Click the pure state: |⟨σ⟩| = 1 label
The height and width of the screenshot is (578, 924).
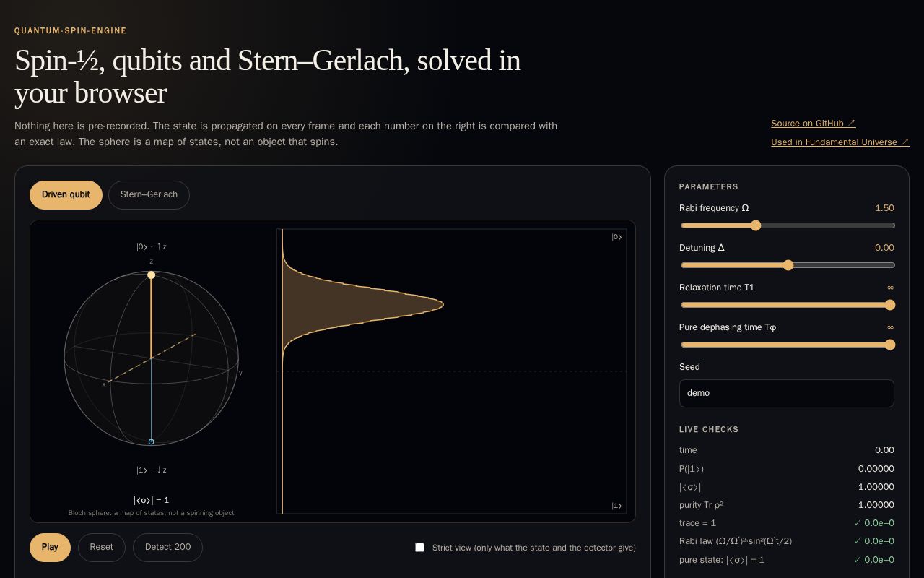tap(722, 560)
